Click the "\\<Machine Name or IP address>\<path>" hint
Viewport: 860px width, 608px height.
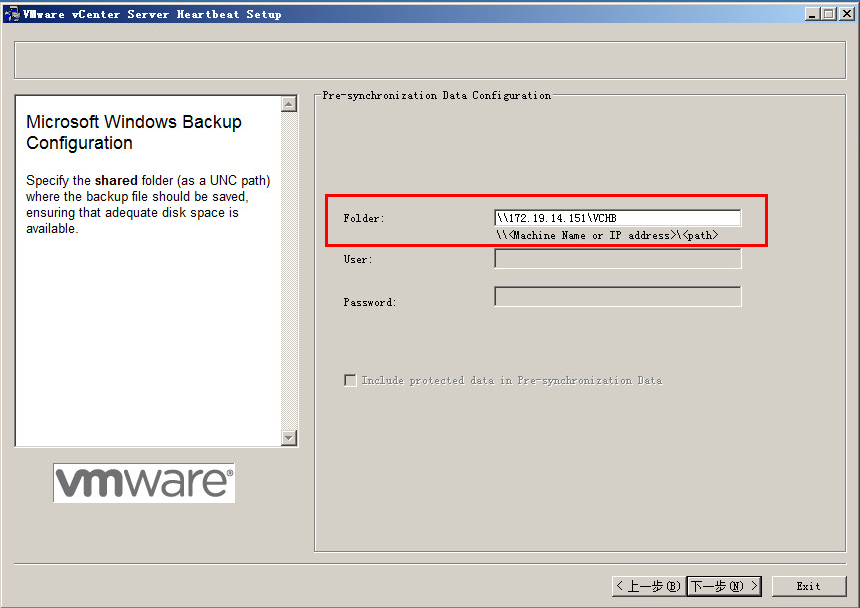pos(607,235)
